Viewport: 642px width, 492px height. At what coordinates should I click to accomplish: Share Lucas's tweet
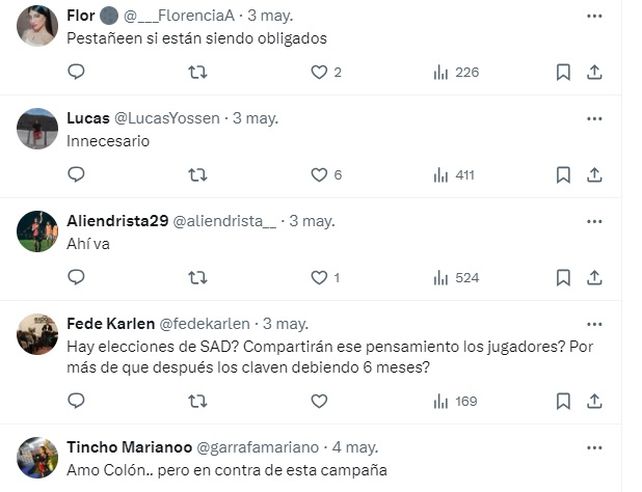(594, 175)
